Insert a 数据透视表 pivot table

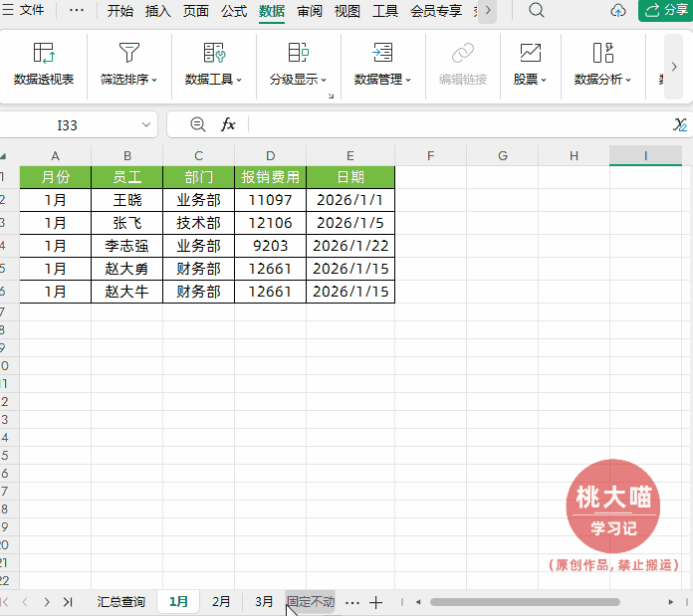click(44, 64)
